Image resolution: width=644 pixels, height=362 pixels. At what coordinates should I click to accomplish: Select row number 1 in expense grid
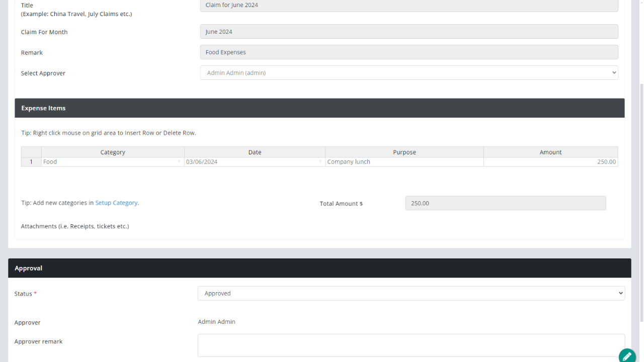click(x=31, y=162)
